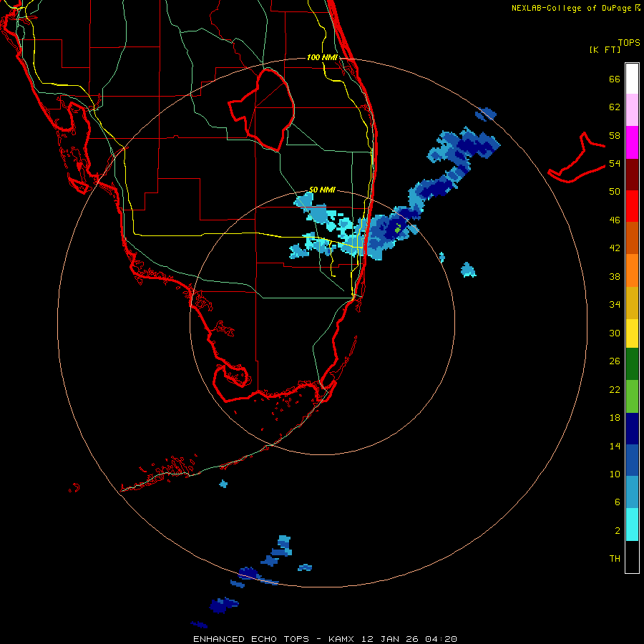This screenshot has width=644, height=644.
Task: Click the navy swatch between 14 and 18
Action: pos(632,429)
